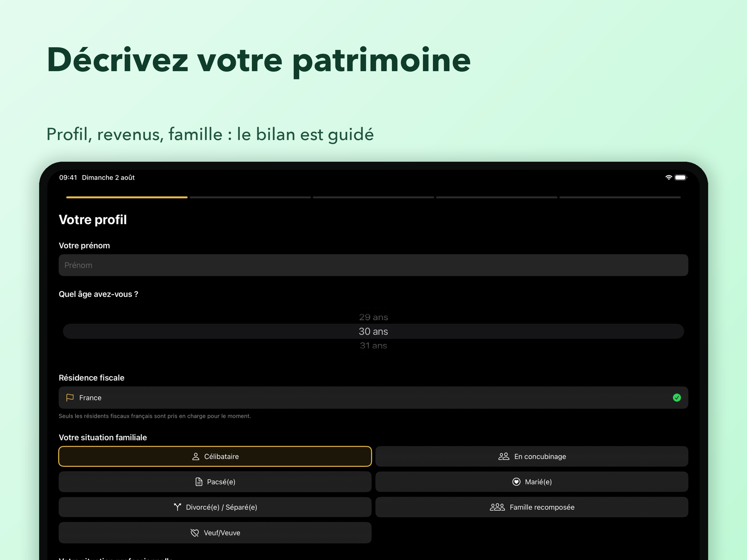Select the Famille recomposée button
This screenshot has width=747, height=560.
(x=532, y=507)
